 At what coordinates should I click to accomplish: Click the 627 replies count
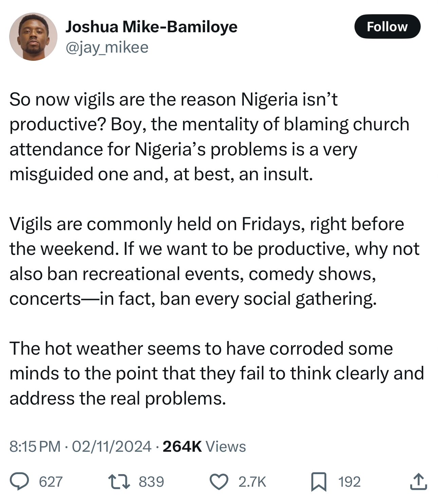coord(51,482)
